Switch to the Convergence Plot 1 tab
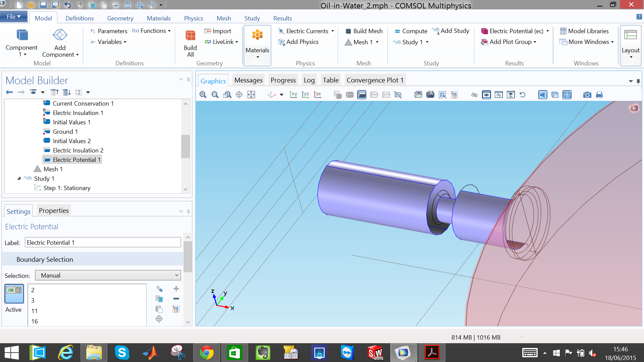 tap(375, 80)
